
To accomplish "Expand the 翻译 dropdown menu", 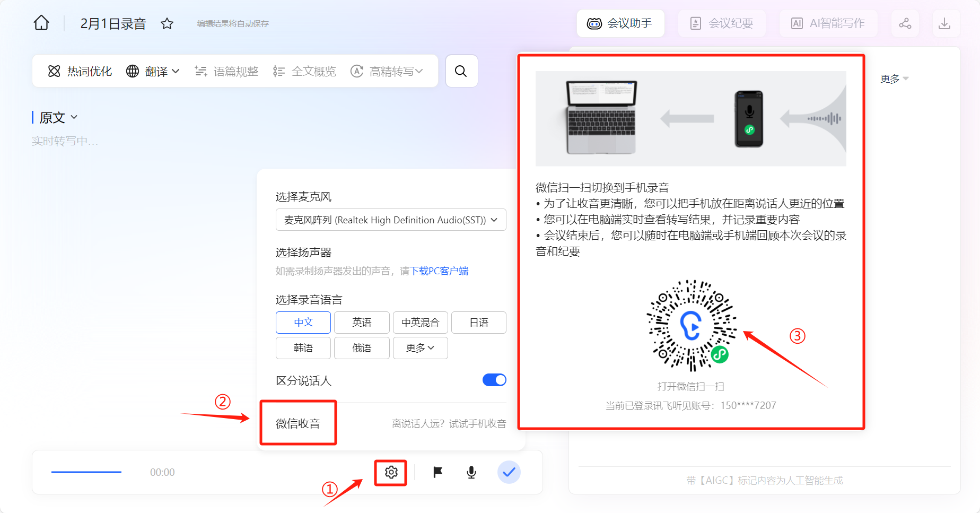I will point(154,71).
